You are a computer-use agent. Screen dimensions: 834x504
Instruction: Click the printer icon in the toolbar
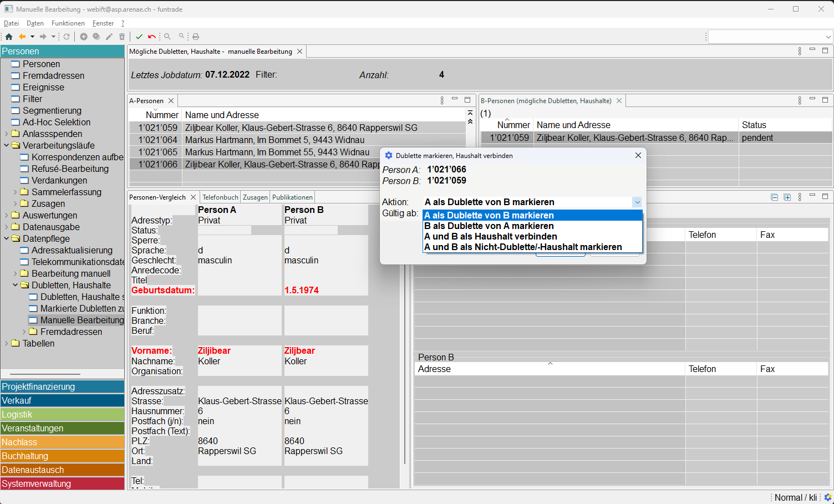pyautogui.click(x=196, y=37)
